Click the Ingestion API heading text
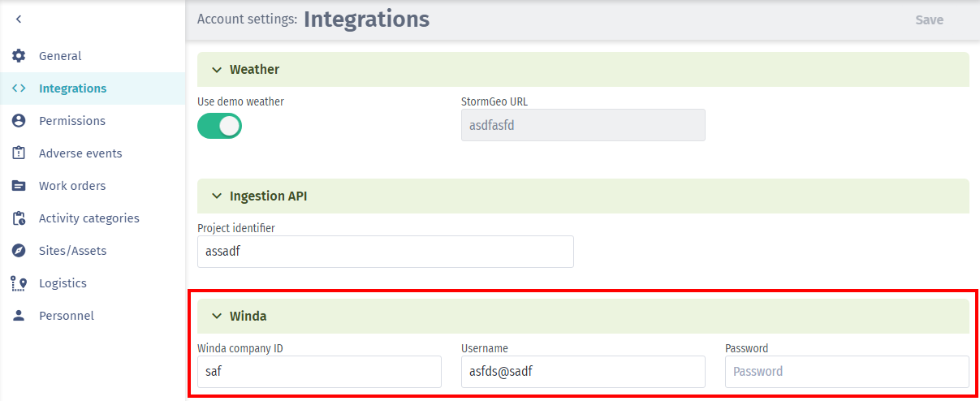Image resolution: width=980 pixels, height=401 pixels. [268, 196]
